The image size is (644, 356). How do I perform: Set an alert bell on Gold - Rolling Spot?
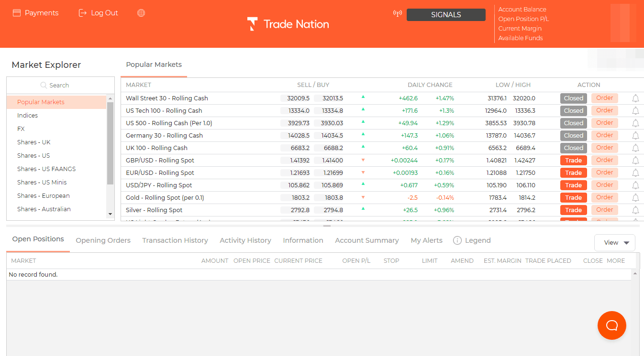click(x=635, y=197)
